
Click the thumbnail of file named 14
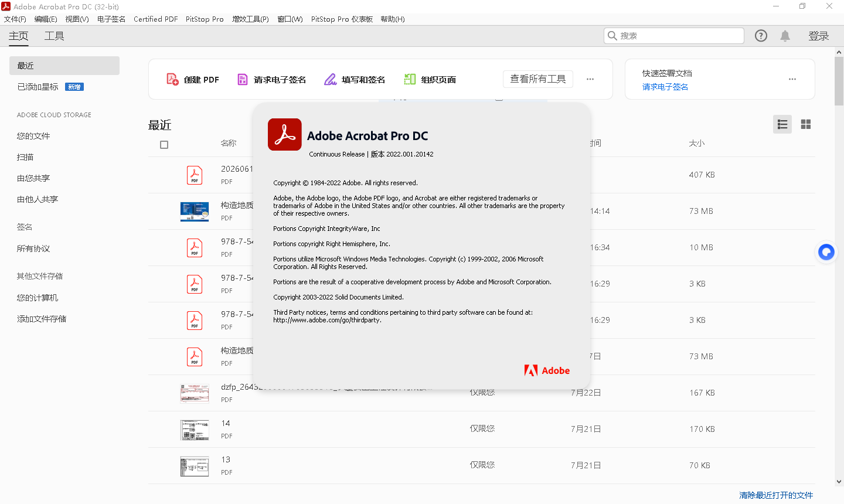(x=195, y=430)
